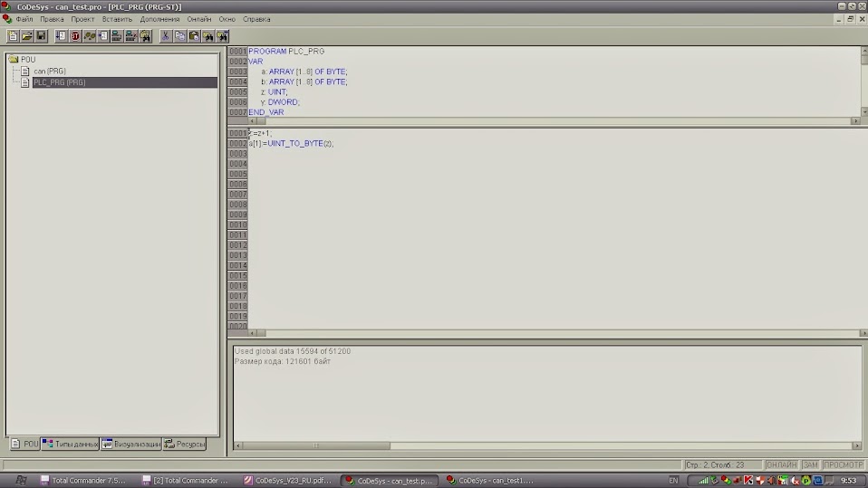
Task: Click the Logout from PLC icon
Action: (x=131, y=36)
